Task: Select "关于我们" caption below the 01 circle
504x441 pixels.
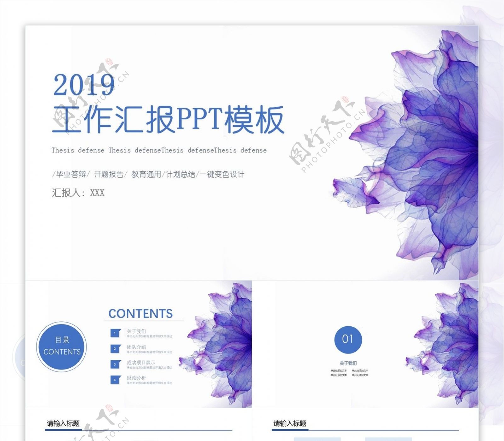Action: [348, 363]
